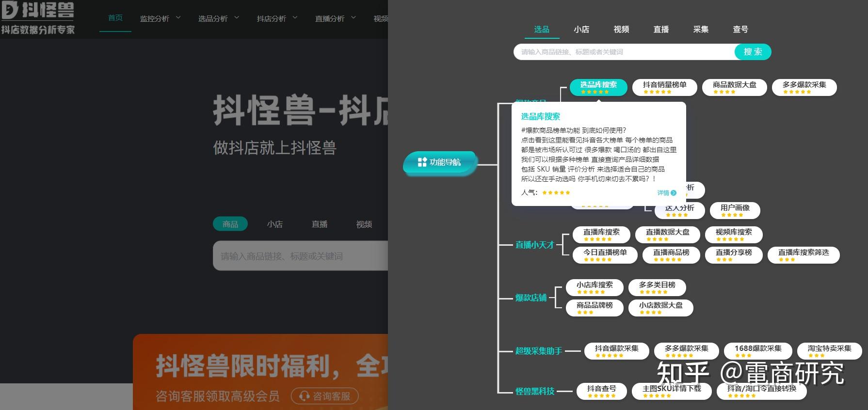
Task: Expand the 直播分析 dropdown menu
Action: click(335, 18)
